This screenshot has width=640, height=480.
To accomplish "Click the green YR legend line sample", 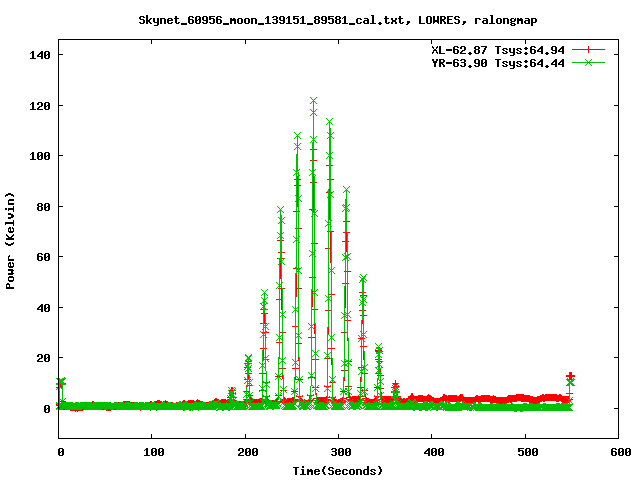I will [x=590, y=62].
